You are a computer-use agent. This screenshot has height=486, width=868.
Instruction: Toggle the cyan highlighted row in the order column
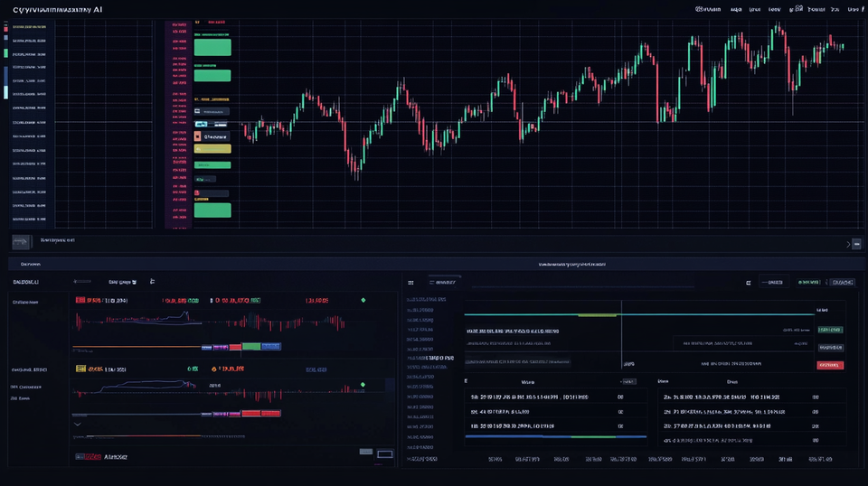[212, 123]
